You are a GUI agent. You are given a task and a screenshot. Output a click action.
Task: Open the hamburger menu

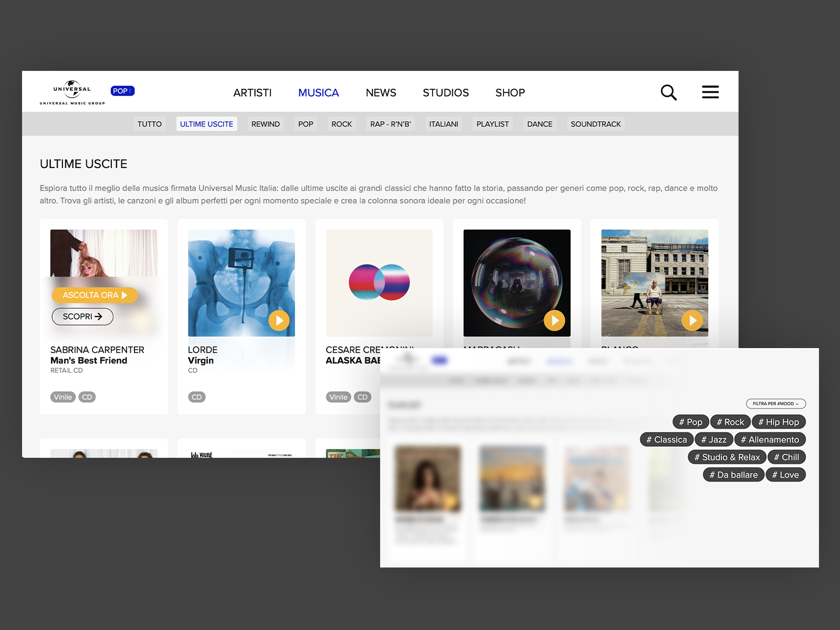[710, 92]
